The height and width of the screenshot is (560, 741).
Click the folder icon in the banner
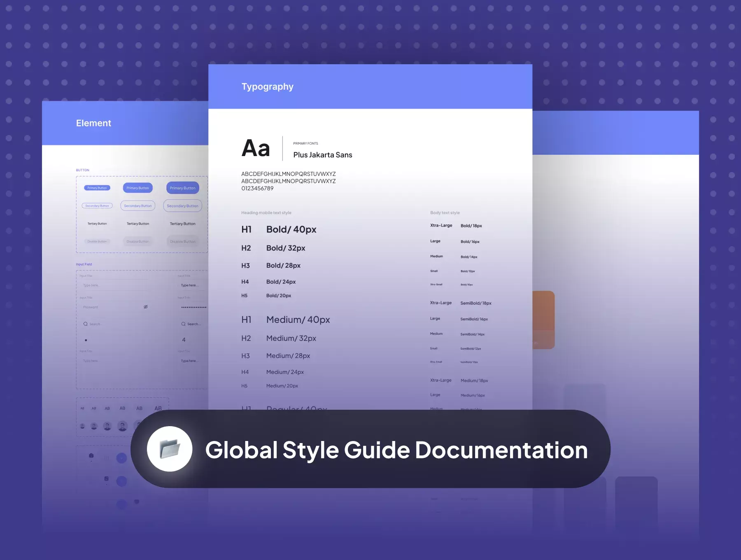tap(170, 449)
